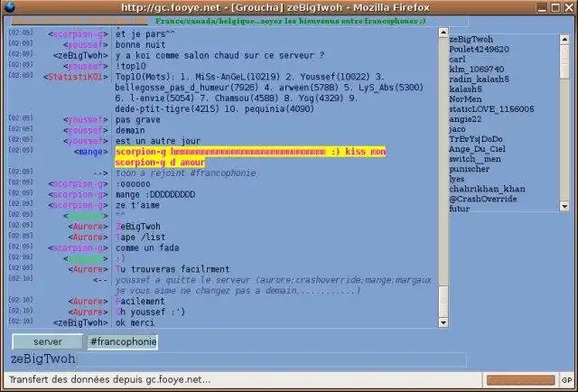Viewport: 578px width, 392px height.
Task: Click the 'youssef a quitte le serveur' line
Action: pos(273,285)
